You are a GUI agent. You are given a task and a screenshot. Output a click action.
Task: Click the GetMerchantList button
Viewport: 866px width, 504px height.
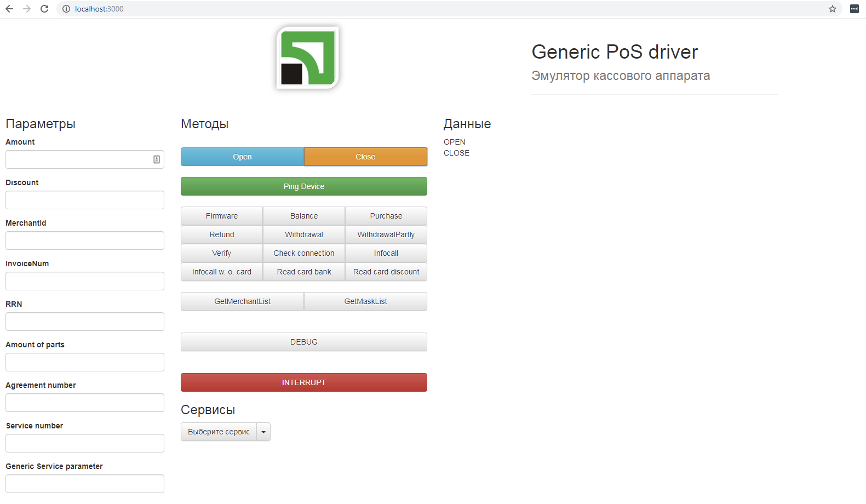coord(242,301)
